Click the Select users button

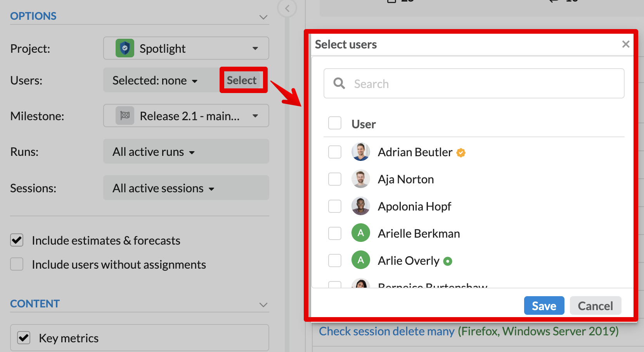coord(242,80)
